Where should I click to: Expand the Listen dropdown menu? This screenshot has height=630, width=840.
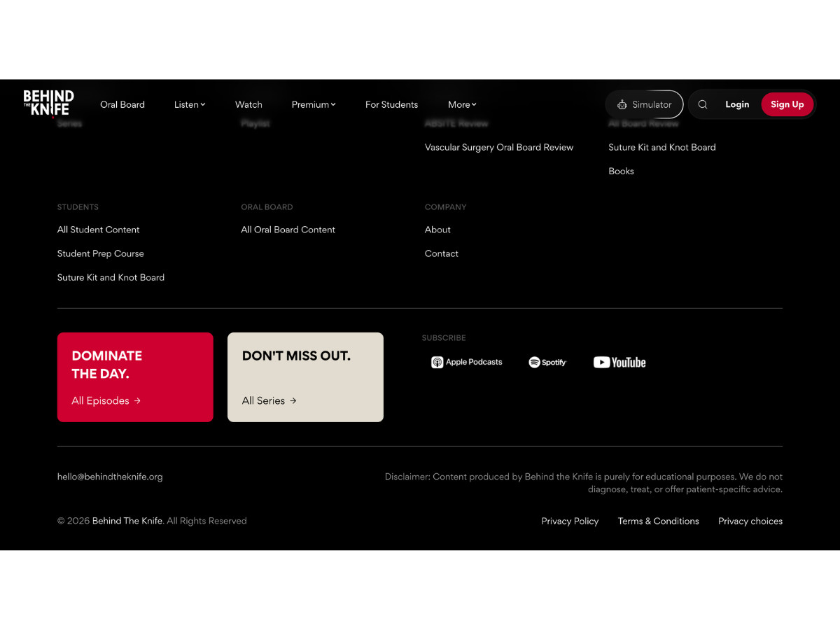190,104
